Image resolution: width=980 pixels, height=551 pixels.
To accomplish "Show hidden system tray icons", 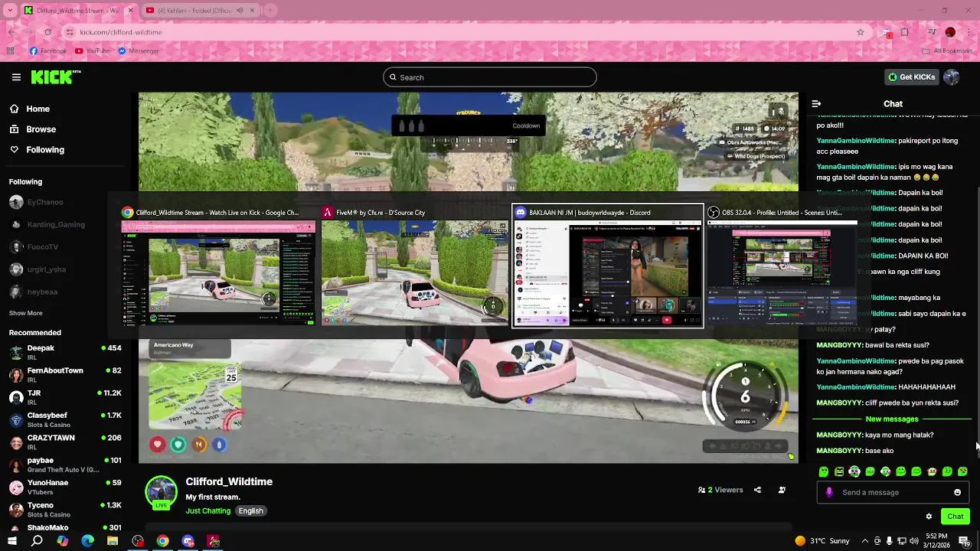I will (865, 541).
